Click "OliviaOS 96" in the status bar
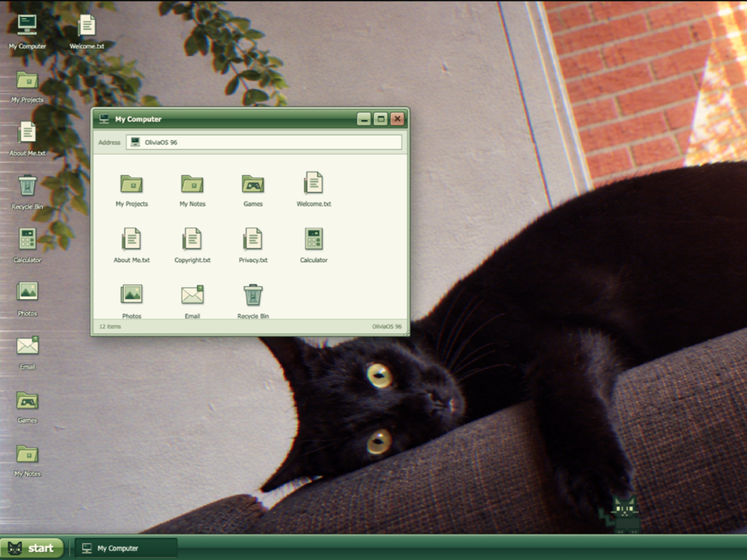Screen dimensions: 747x560 point(387,327)
